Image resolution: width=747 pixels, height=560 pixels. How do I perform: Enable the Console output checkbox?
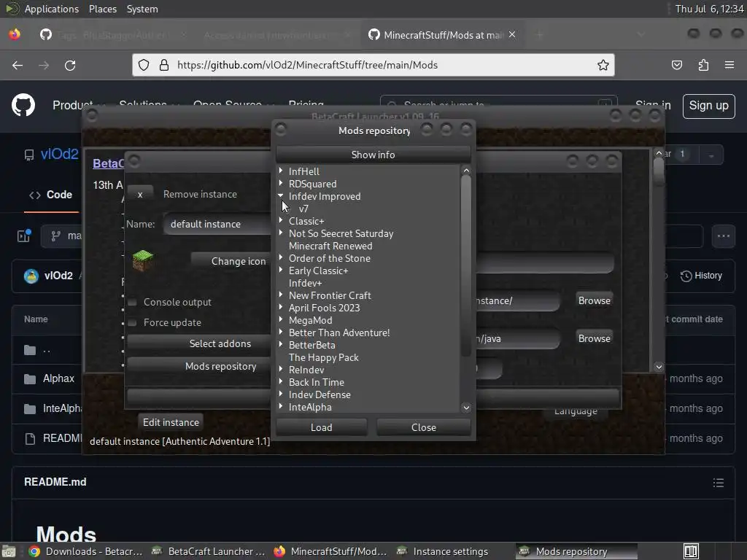(133, 302)
